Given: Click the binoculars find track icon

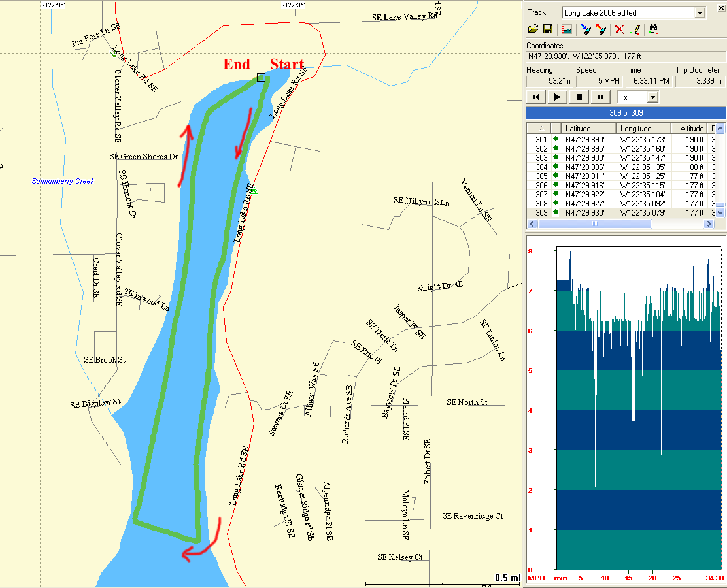Looking at the screenshot, I should pos(652,29).
